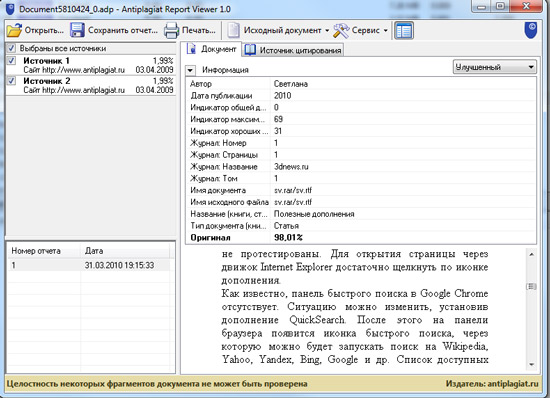Click the document scrollbar thumb
The height and width of the screenshot is (398, 550).
[531, 286]
